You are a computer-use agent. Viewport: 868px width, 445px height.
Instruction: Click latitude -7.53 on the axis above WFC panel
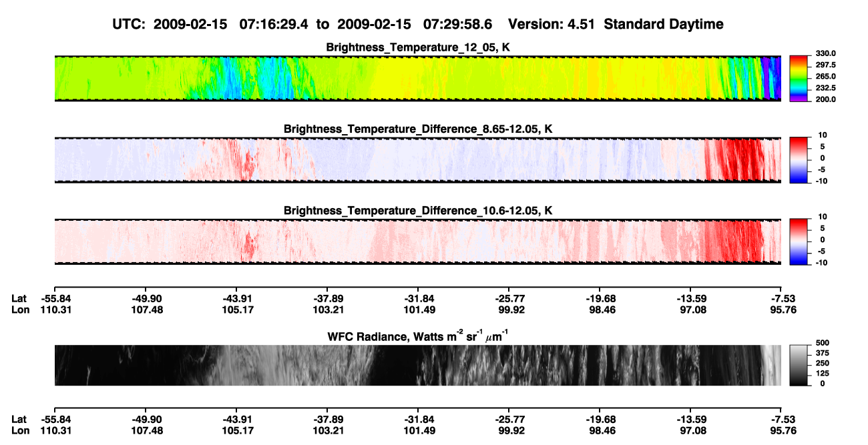(781, 298)
